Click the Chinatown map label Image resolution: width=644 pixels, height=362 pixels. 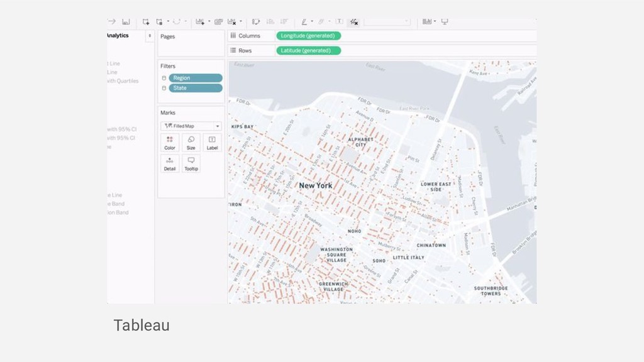[x=431, y=246]
